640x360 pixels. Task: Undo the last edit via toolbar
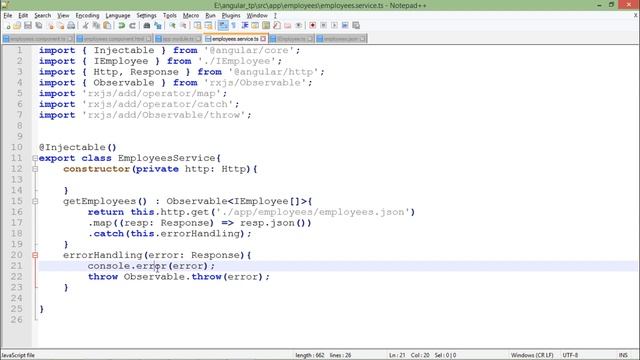[121, 25]
